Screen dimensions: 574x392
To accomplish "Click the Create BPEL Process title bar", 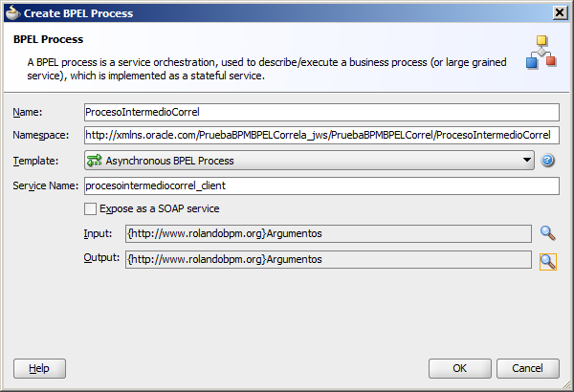I will coord(287,13).
